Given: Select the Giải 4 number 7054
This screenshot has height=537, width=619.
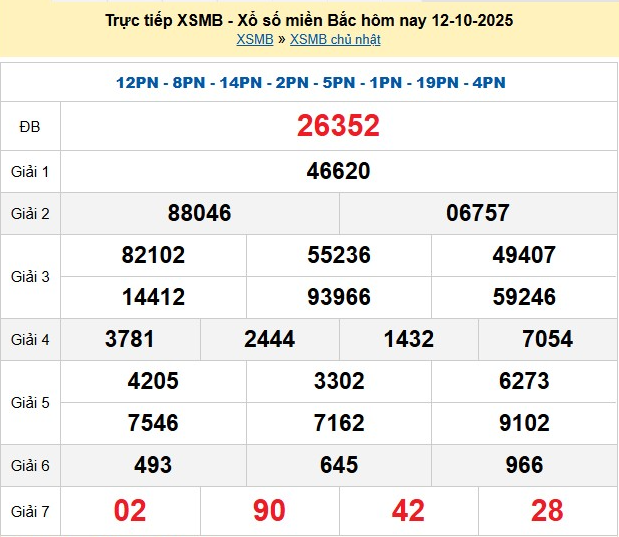Looking at the screenshot, I should point(547,339).
